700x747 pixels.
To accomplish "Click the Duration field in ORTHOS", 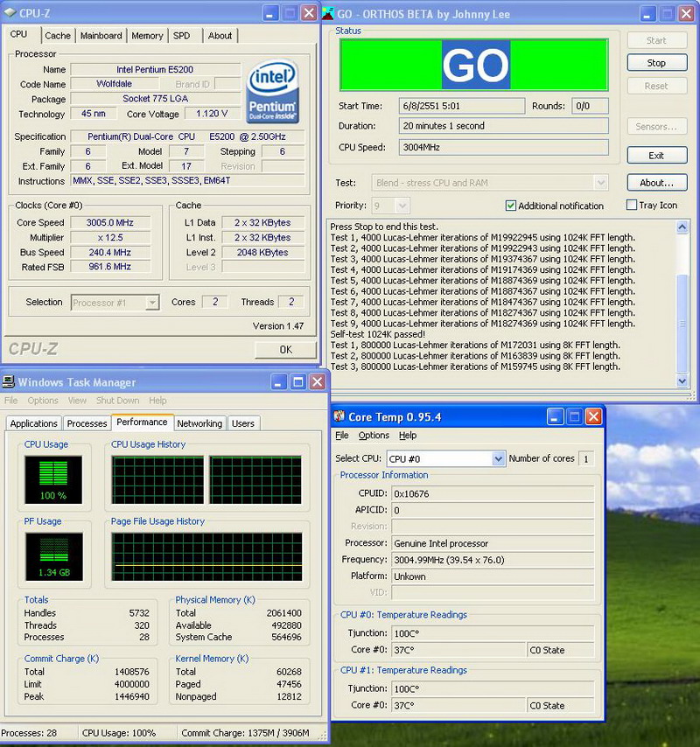I will click(504, 126).
